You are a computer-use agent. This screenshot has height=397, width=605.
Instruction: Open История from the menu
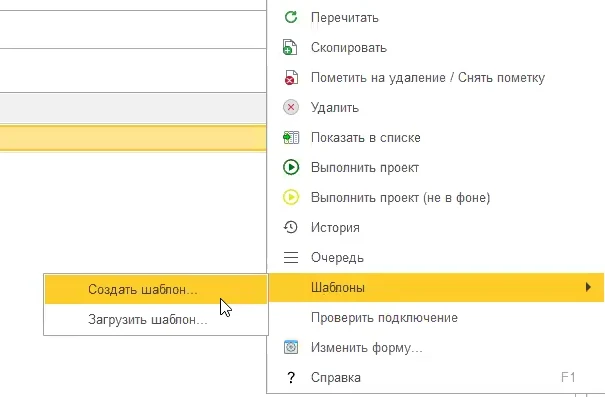coord(435,228)
